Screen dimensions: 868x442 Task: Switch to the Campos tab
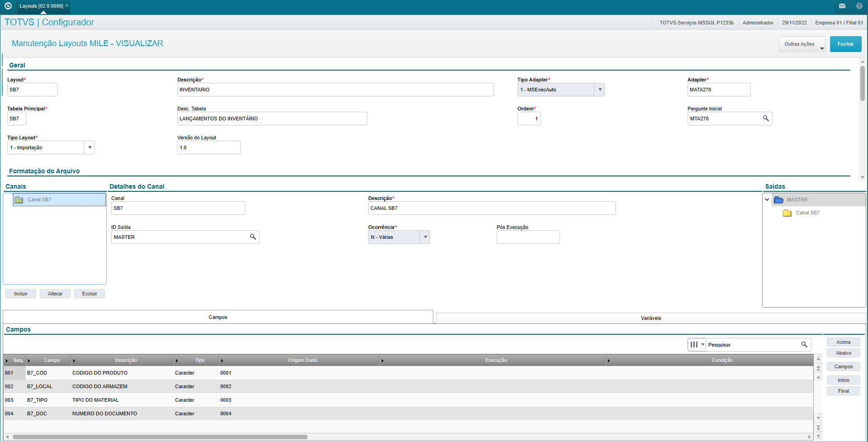click(x=218, y=317)
